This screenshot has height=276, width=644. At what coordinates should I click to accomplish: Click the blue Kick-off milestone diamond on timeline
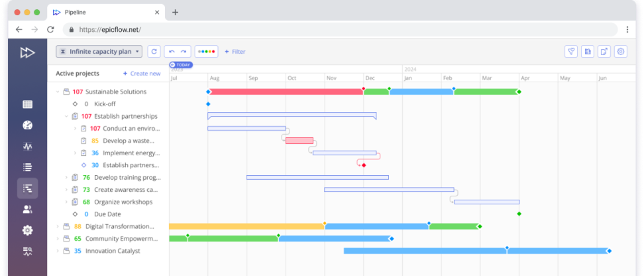click(x=208, y=104)
